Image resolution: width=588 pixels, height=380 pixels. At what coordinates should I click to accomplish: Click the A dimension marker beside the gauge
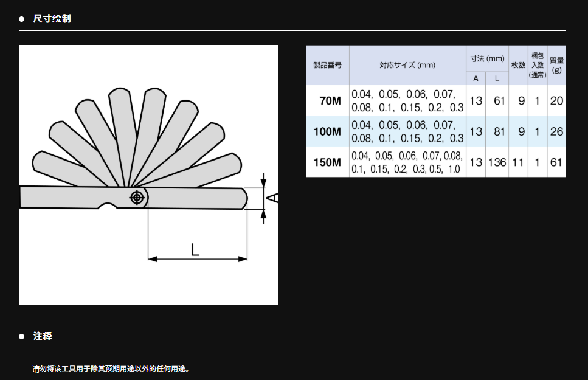pos(273,198)
